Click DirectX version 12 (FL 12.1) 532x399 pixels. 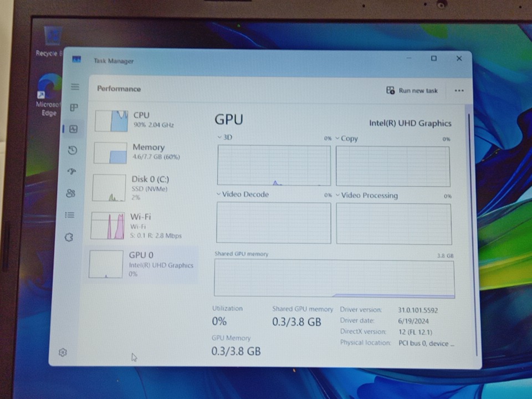click(x=415, y=332)
